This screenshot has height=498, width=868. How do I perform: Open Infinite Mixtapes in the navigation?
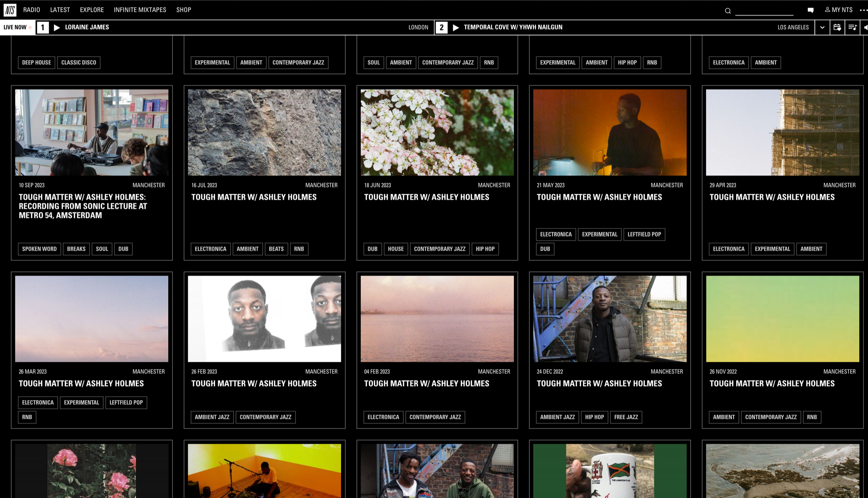140,10
